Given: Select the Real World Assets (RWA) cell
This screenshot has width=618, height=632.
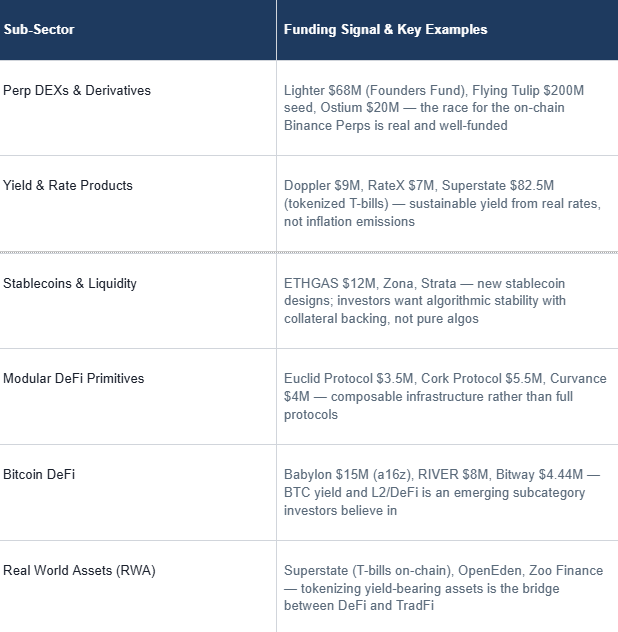Looking at the screenshot, I should tap(79, 570).
